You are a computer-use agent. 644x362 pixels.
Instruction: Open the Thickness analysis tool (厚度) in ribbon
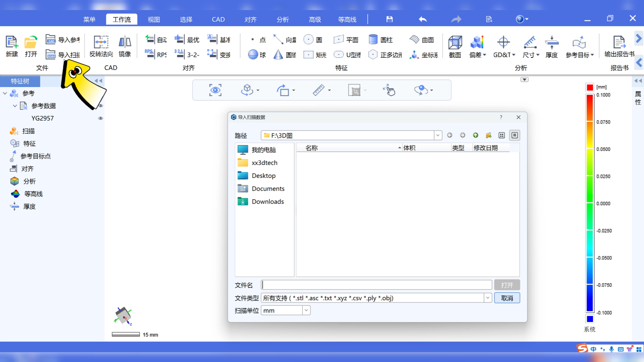tap(551, 47)
